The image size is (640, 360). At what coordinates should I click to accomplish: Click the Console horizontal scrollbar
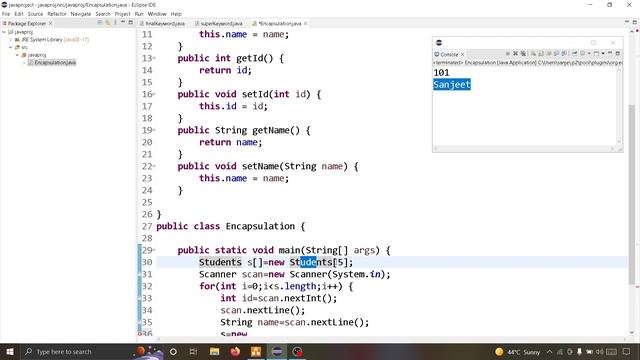pos(524,149)
